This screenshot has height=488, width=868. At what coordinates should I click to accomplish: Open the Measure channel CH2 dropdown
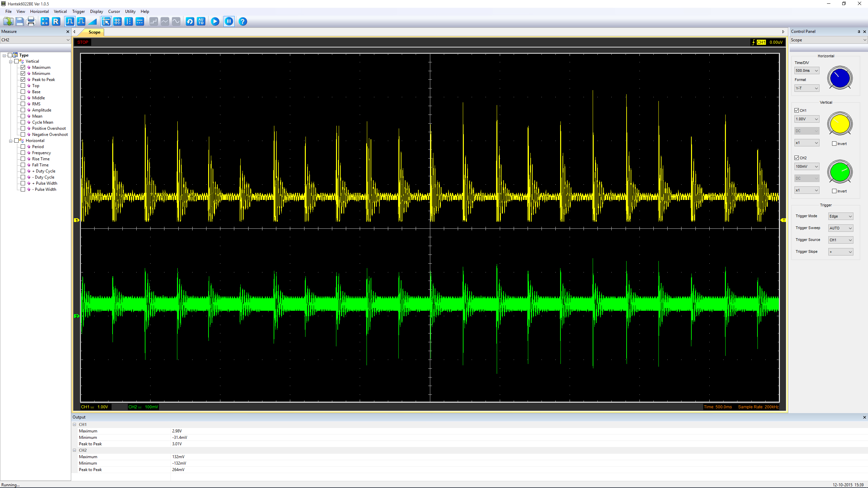35,40
